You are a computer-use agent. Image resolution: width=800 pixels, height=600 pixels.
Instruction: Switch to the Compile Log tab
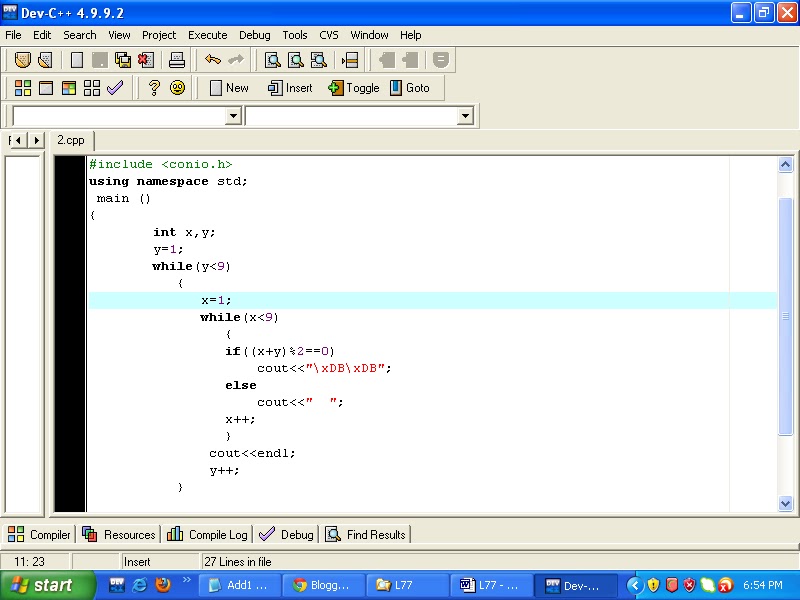(x=207, y=534)
